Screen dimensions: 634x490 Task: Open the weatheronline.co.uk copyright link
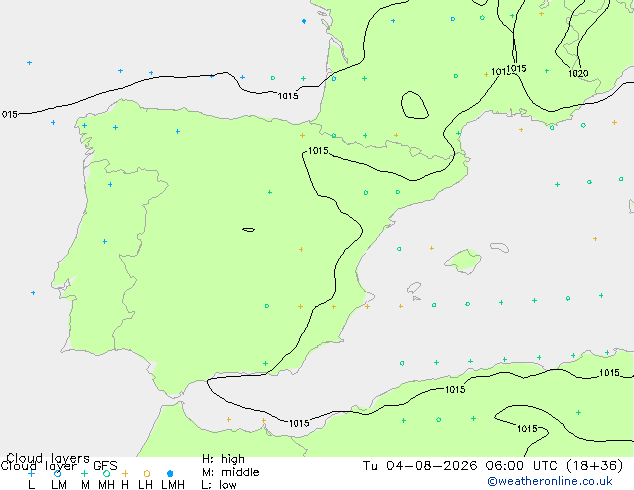pos(549,481)
